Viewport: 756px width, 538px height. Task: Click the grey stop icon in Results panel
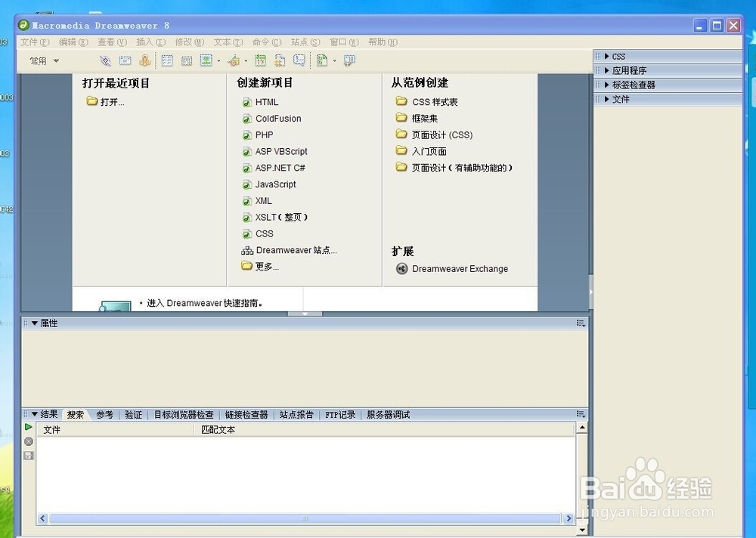tap(29, 441)
